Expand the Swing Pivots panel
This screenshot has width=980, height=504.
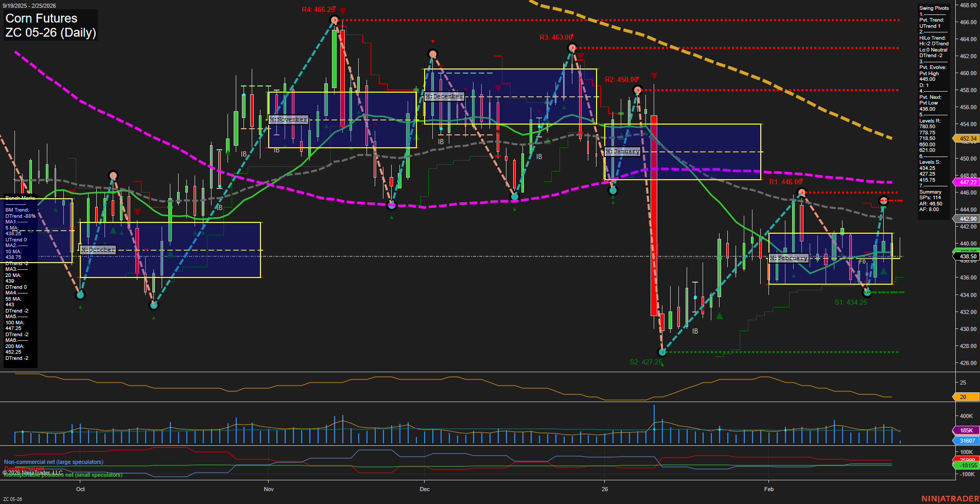point(934,8)
